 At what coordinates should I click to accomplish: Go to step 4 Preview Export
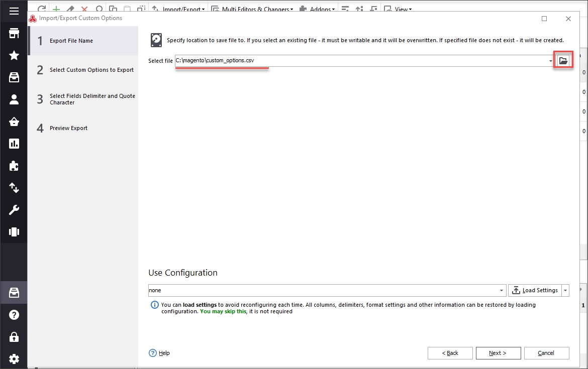pos(83,128)
